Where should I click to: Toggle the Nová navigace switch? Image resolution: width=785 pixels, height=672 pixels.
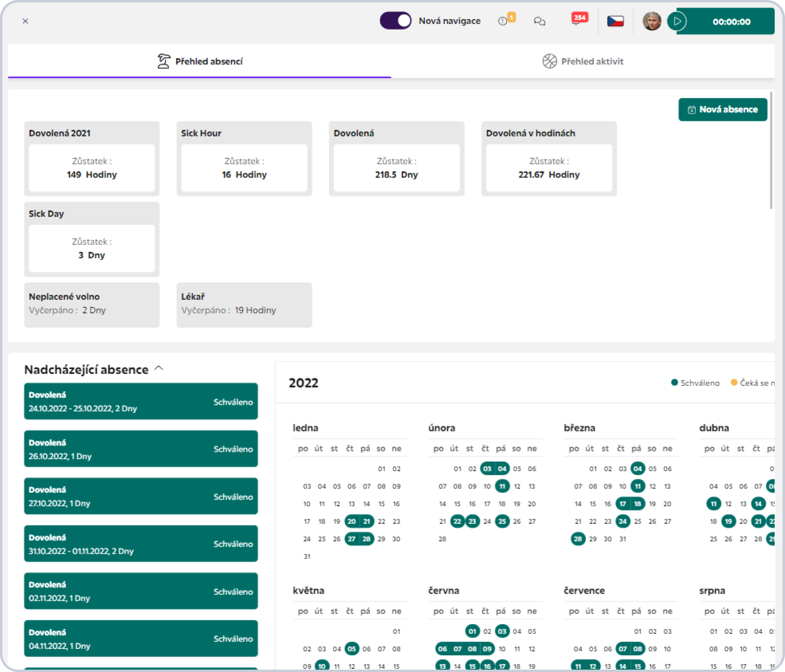(x=395, y=21)
